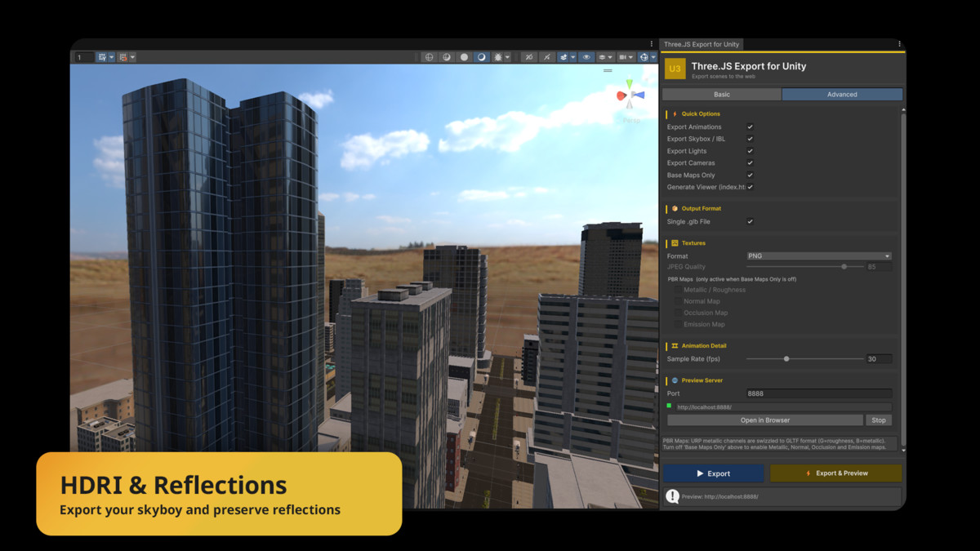Uncheck Generate Viewer option

750,187
